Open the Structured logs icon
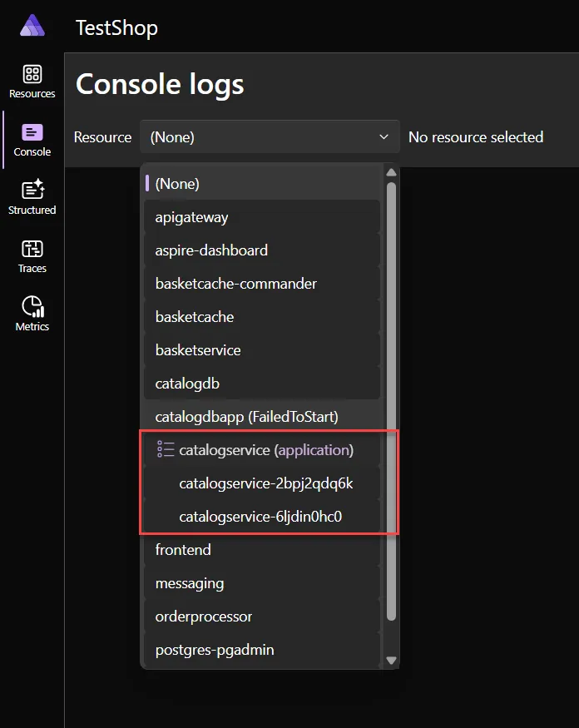Image resolution: width=579 pixels, height=728 pixels. [x=32, y=196]
